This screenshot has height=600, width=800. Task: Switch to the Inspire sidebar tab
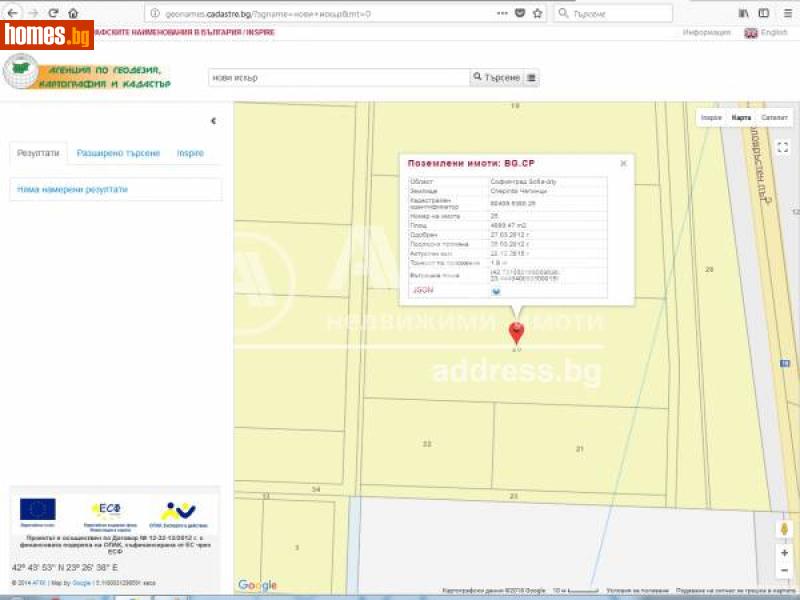188,153
